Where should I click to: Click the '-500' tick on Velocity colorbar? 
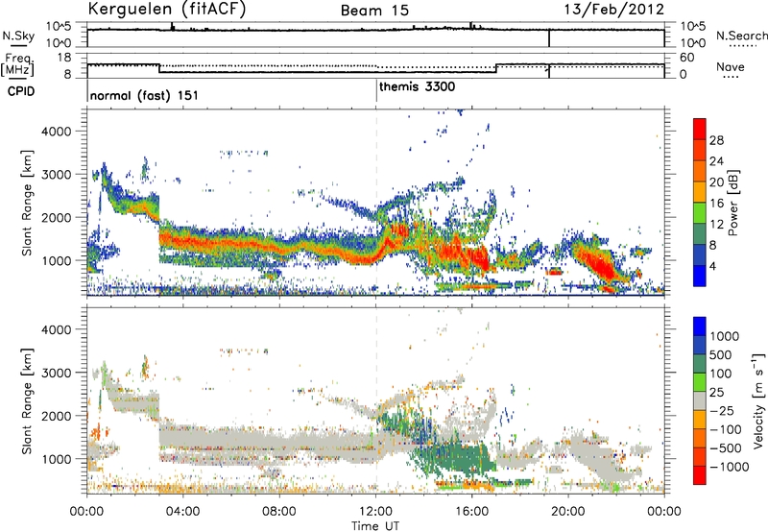point(726,447)
